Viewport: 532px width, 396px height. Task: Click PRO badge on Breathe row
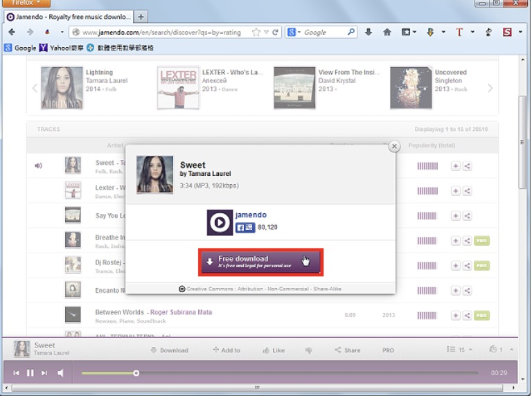[x=481, y=241]
